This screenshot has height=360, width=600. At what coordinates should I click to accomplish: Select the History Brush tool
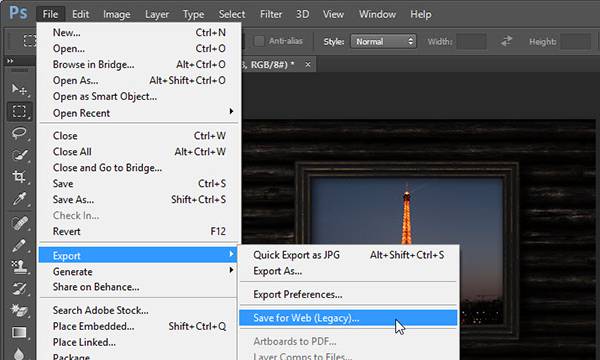19,288
